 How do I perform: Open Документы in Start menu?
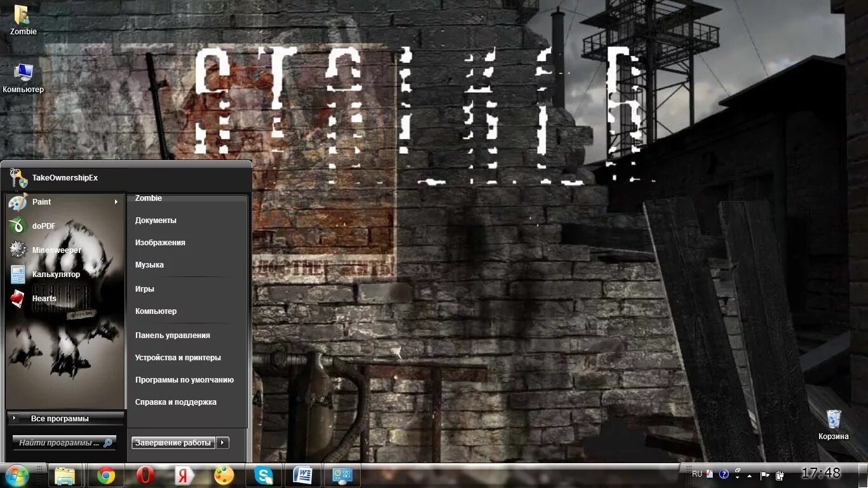(x=156, y=220)
